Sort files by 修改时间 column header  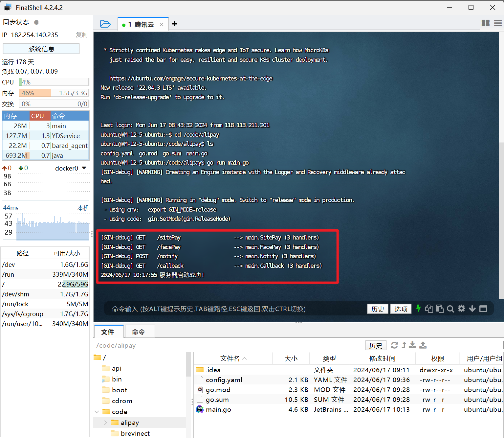click(382, 358)
